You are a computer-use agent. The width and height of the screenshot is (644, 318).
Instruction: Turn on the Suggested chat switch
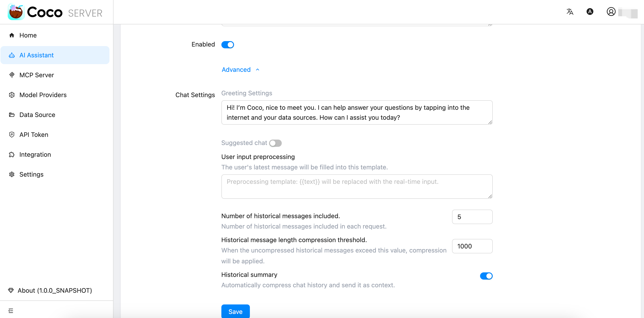(275, 143)
